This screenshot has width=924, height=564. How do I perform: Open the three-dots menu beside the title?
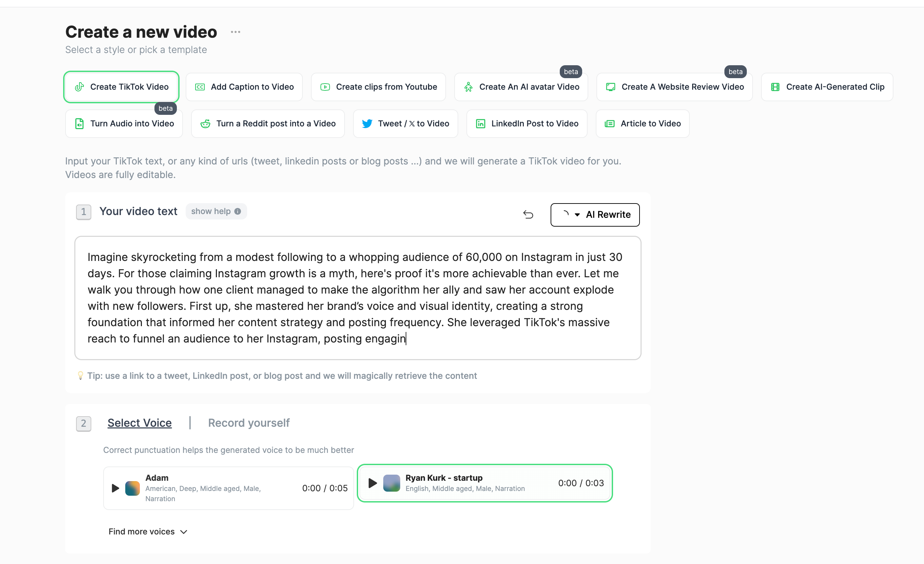click(236, 32)
